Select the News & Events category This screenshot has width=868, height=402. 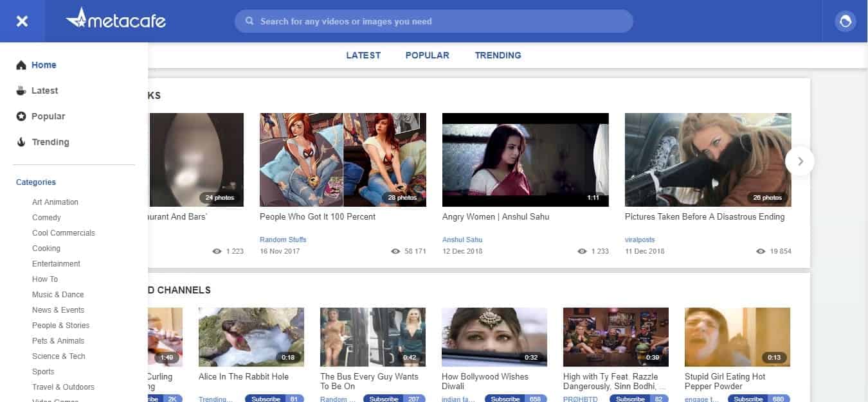click(59, 310)
